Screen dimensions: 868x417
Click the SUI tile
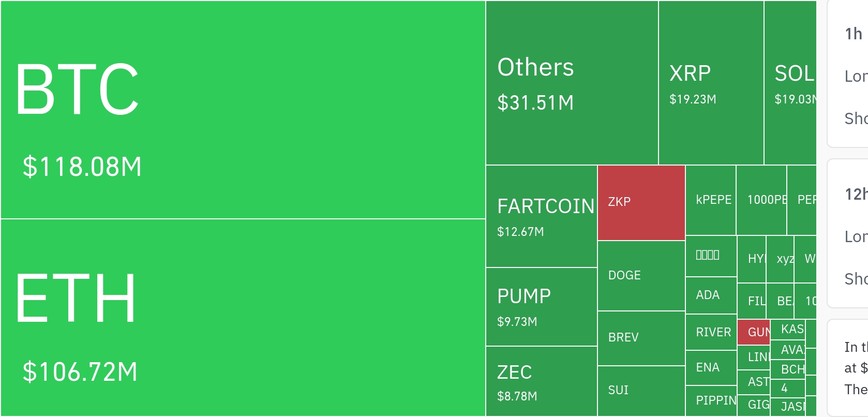coord(641,391)
